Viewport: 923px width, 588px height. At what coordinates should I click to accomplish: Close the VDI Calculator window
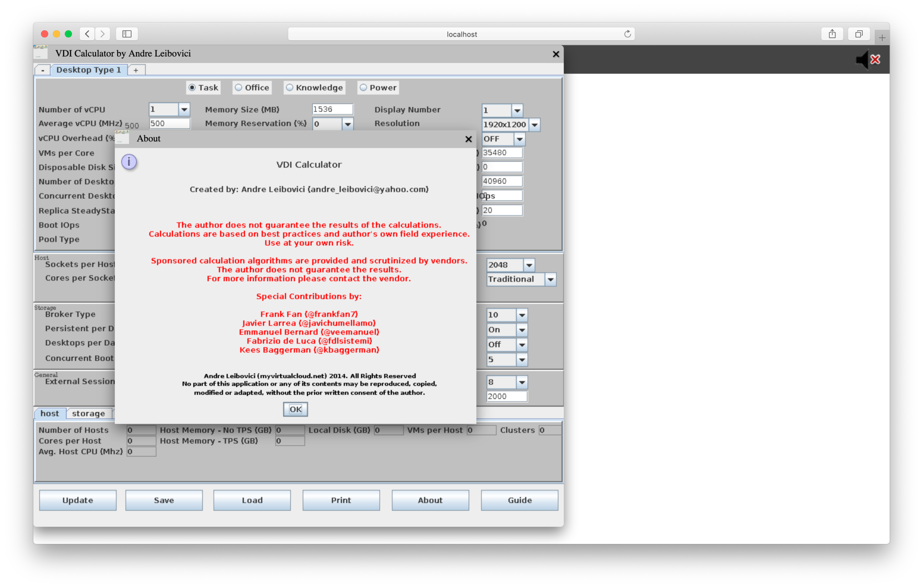point(556,54)
